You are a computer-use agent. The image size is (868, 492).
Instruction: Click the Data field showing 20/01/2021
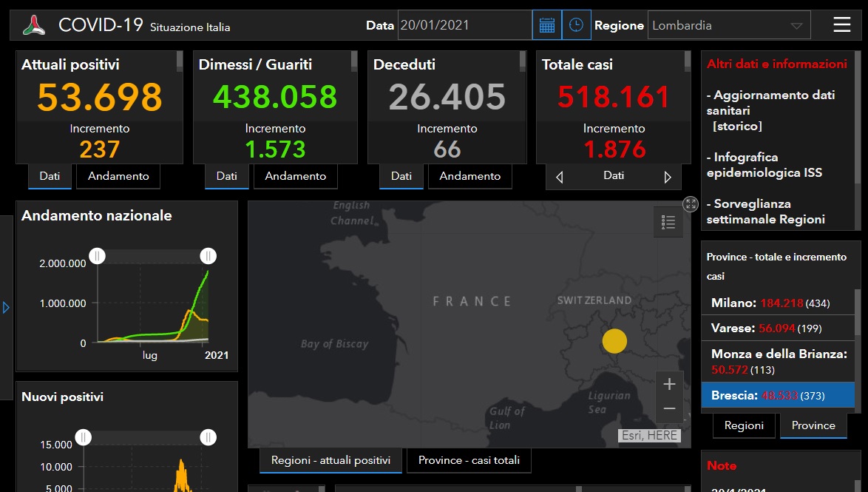coord(464,25)
